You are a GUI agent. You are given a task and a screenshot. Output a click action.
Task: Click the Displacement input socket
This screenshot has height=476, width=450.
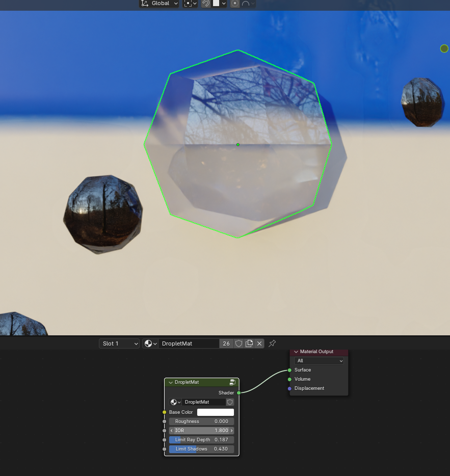click(x=289, y=388)
